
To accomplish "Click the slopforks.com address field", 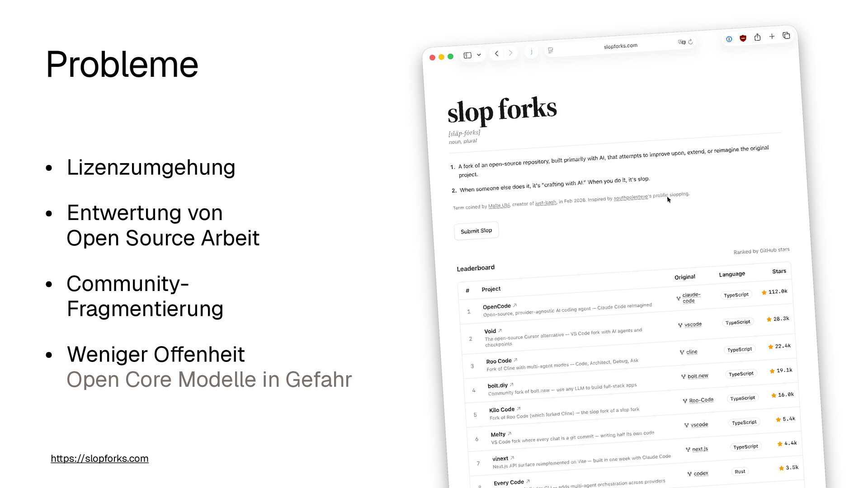I will 620,46.
